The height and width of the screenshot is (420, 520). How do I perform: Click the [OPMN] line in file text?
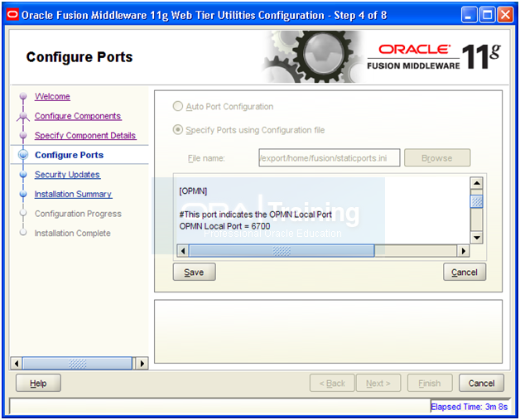(x=193, y=191)
